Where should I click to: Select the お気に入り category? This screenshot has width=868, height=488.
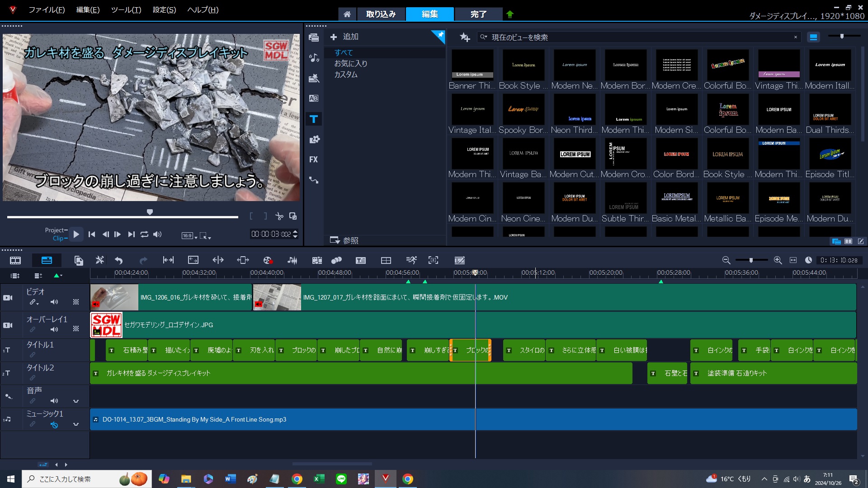(x=351, y=64)
